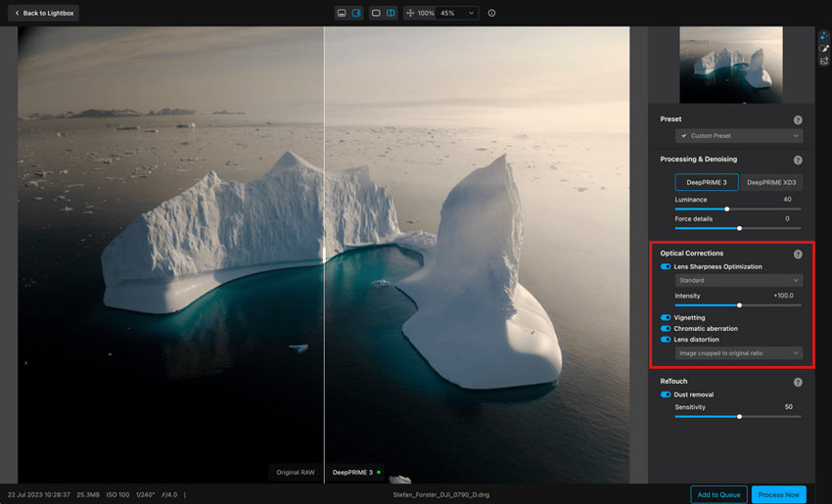Open help for Optical Corrections
This screenshot has width=832, height=504.
click(798, 254)
